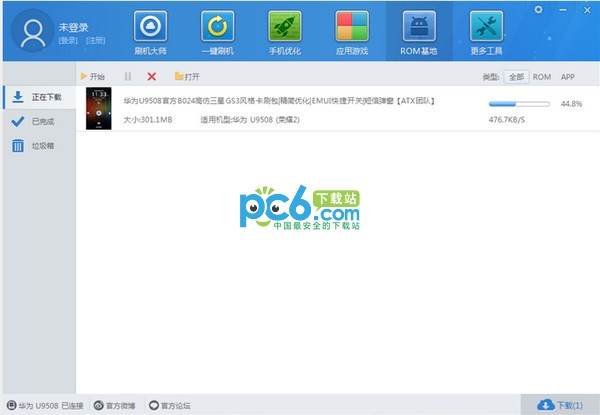
Task: Click 适用机型:华为 U9508 text
Action: (x=250, y=120)
